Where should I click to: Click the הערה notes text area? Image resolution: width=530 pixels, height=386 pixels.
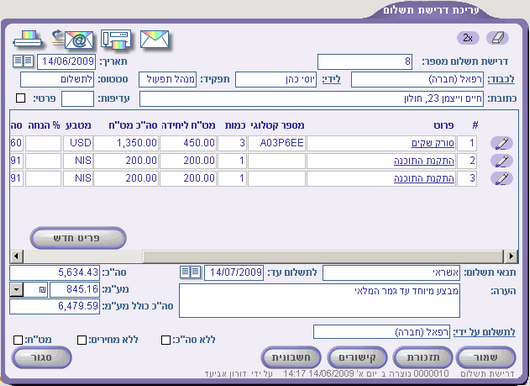click(319, 301)
